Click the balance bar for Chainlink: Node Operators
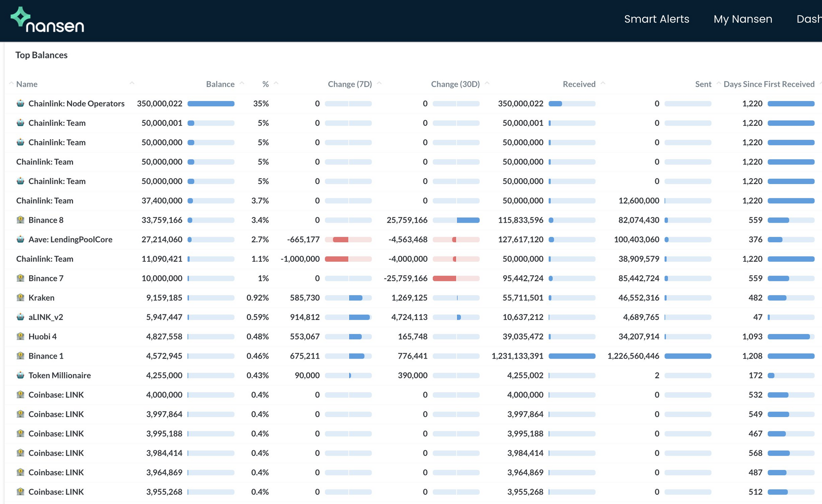Image resolution: width=822 pixels, height=504 pixels. point(211,104)
